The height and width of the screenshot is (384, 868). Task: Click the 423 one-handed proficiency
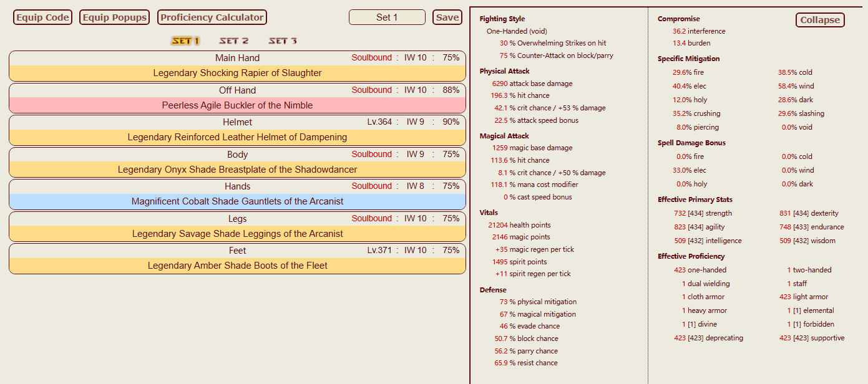click(700, 270)
